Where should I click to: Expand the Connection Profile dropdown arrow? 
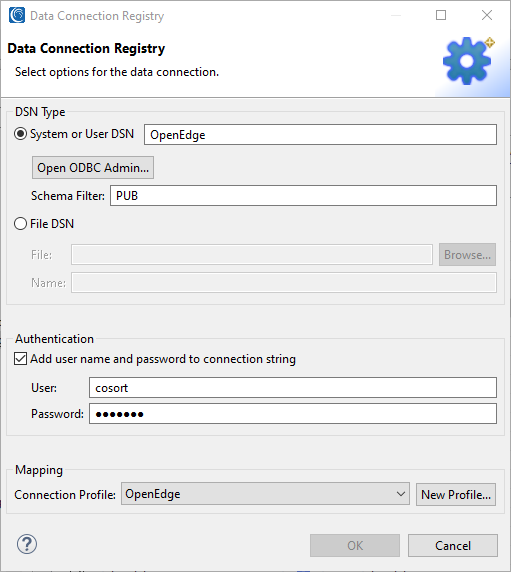point(400,494)
